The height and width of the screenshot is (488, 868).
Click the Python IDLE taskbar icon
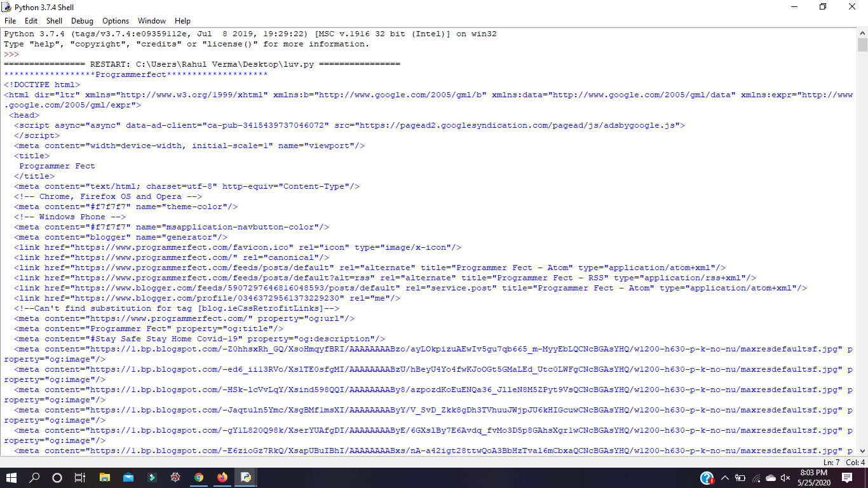245,478
